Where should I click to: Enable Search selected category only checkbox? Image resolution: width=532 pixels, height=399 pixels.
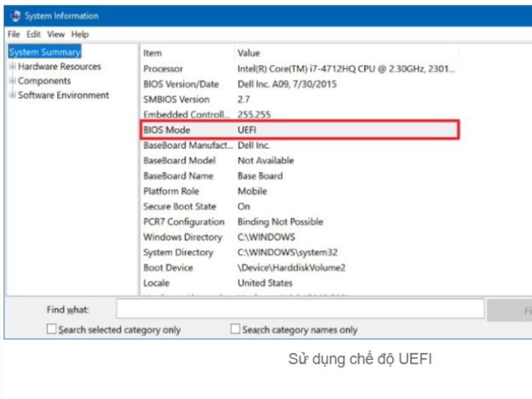coord(52,329)
